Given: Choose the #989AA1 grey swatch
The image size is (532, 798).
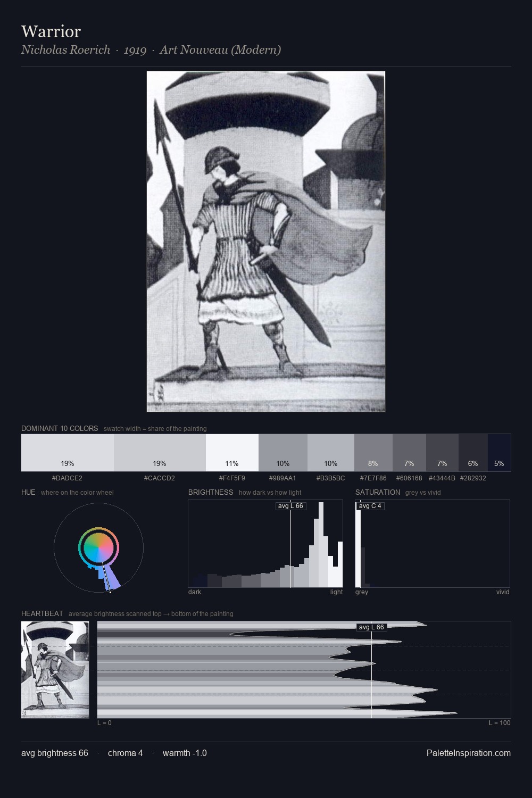Looking at the screenshot, I should pos(283,453).
